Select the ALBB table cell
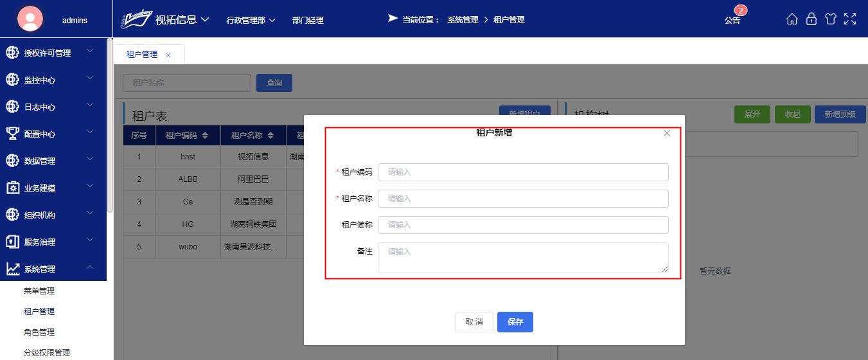This screenshot has height=360, width=868. click(x=188, y=179)
